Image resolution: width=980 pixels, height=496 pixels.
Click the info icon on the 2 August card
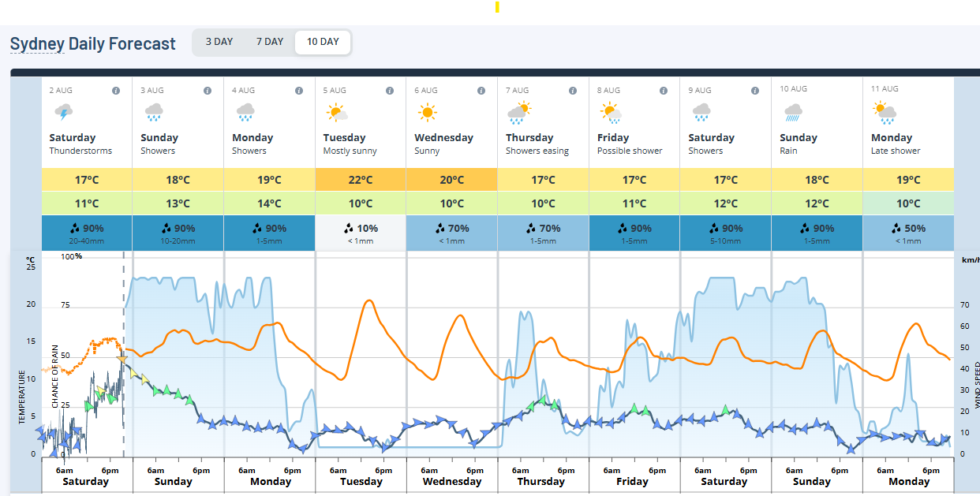116,90
